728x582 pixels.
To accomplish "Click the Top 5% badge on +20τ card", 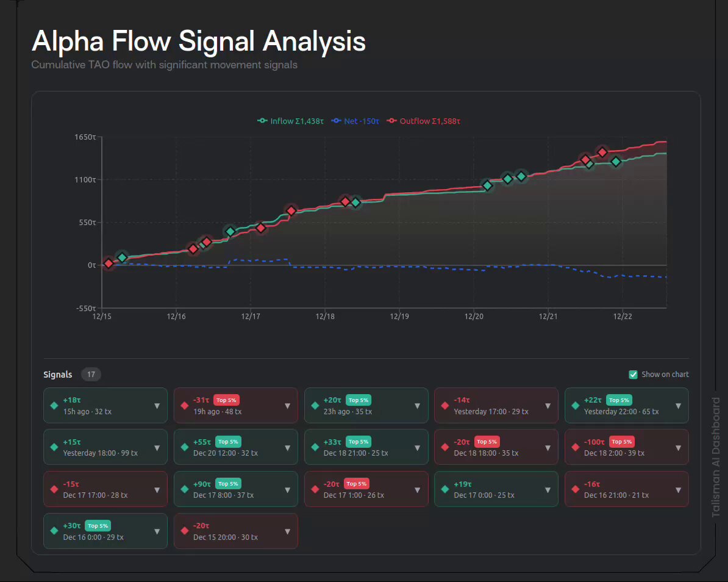I will [x=359, y=400].
